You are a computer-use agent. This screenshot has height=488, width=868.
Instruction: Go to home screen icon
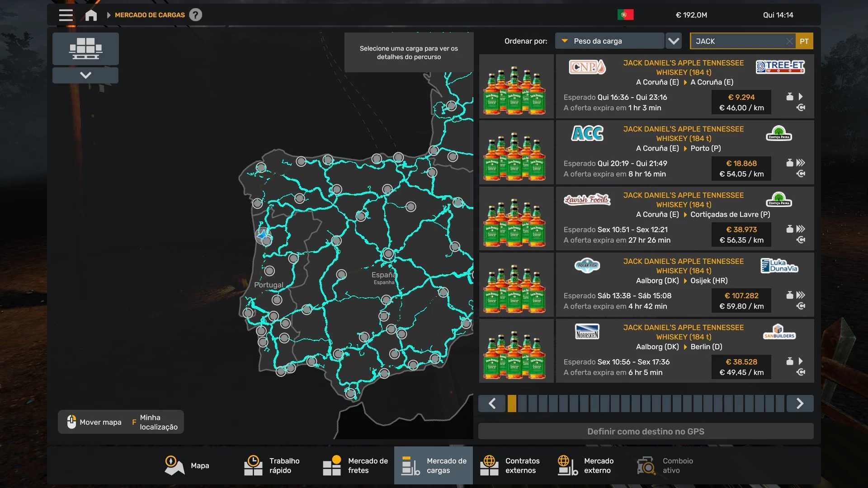pos(91,15)
